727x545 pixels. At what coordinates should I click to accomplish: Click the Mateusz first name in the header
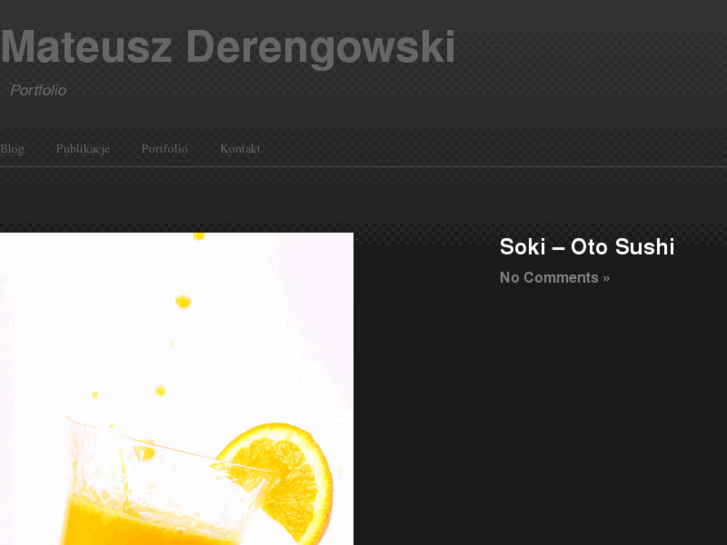(x=86, y=47)
